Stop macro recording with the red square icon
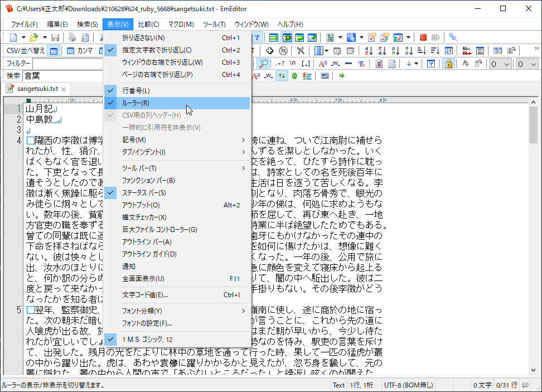This screenshot has height=392, width=542. (423, 37)
